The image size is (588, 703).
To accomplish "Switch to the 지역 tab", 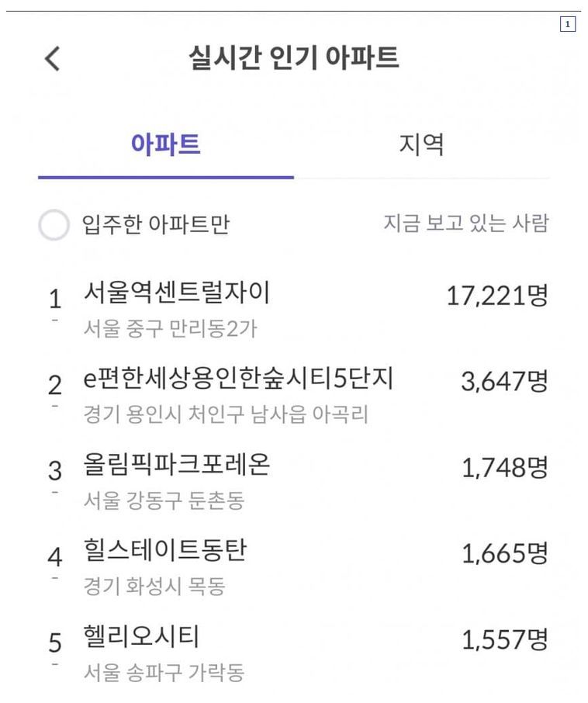I will pos(421,144).
